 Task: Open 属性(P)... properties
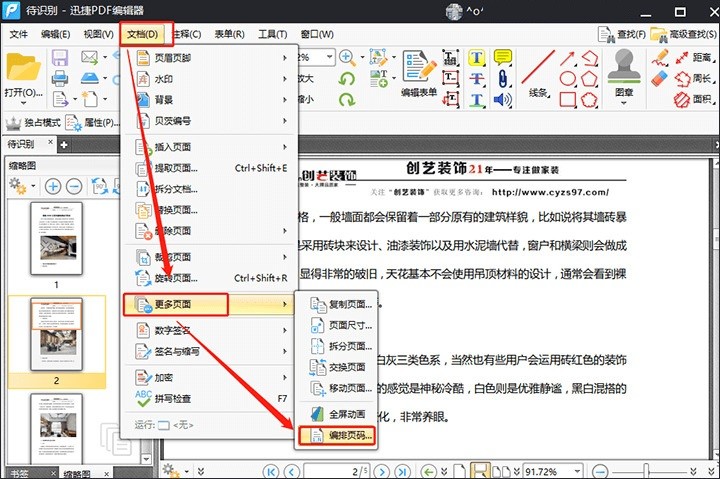[x=92, y=122]
